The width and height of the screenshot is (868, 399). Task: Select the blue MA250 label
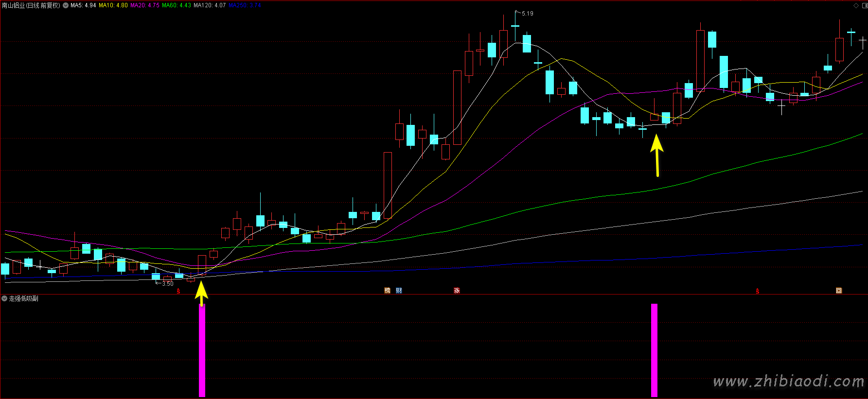tap(245, 5)
